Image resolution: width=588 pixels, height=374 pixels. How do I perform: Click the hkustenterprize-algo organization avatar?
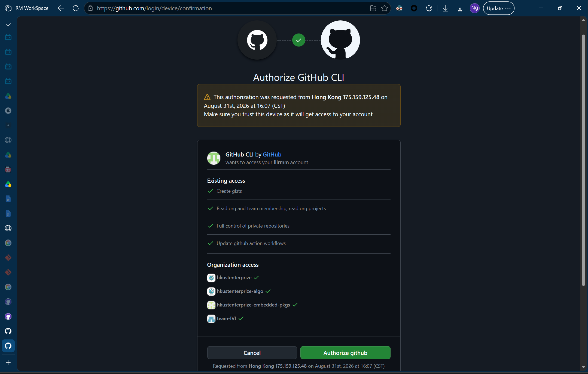211,291
